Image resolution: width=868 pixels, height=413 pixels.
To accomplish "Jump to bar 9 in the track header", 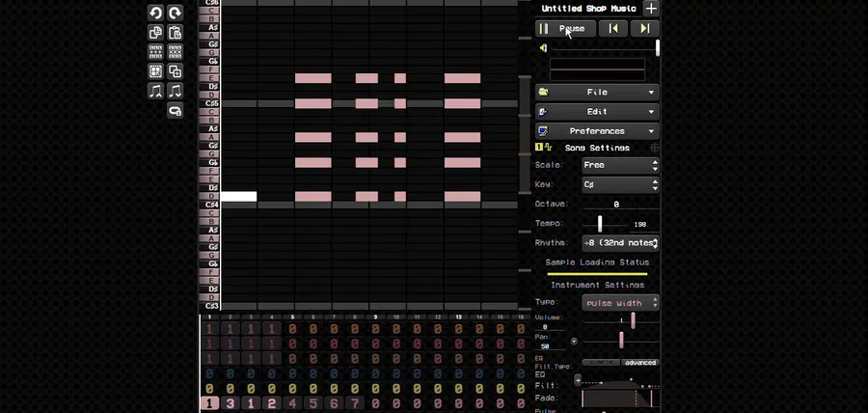I will [x=375, y=317].
